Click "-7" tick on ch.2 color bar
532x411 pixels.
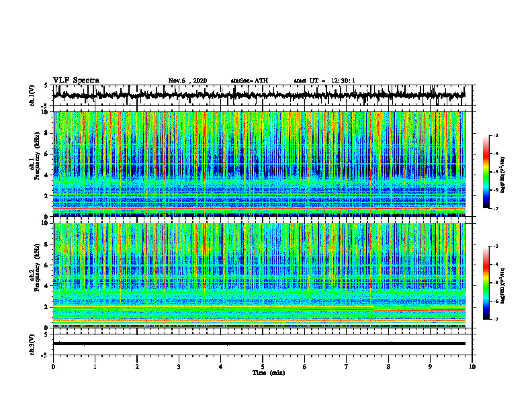point(496,320)
